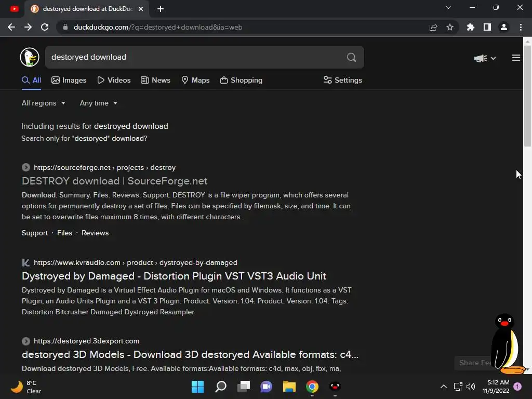Open File Explorer from taskbar

[289, 387]
